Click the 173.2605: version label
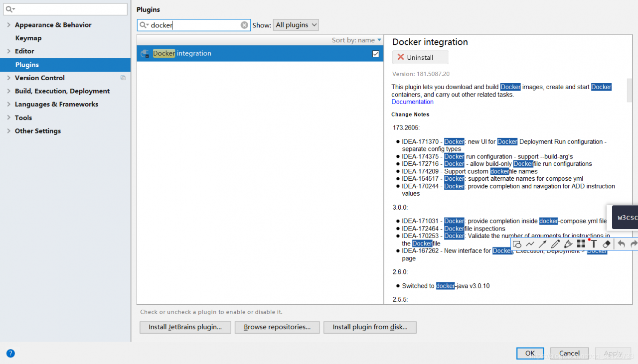 click(406, 128)
